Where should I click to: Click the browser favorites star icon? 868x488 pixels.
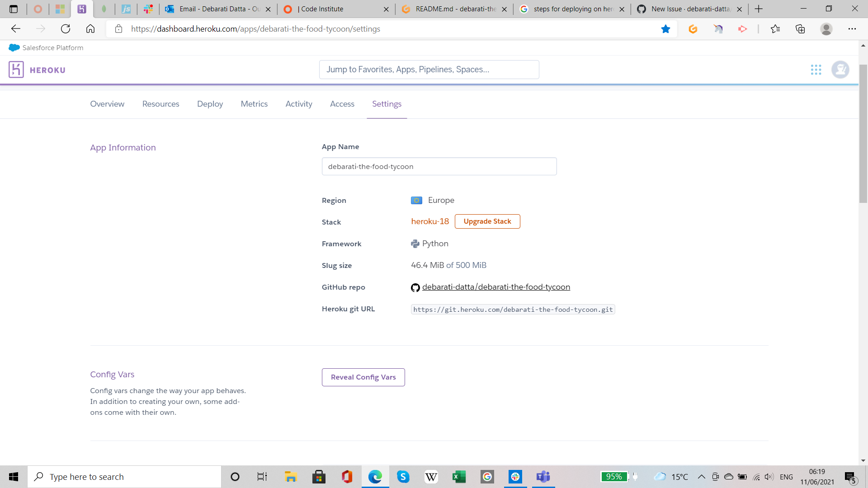pyautogui.click(x=665, y=29)
